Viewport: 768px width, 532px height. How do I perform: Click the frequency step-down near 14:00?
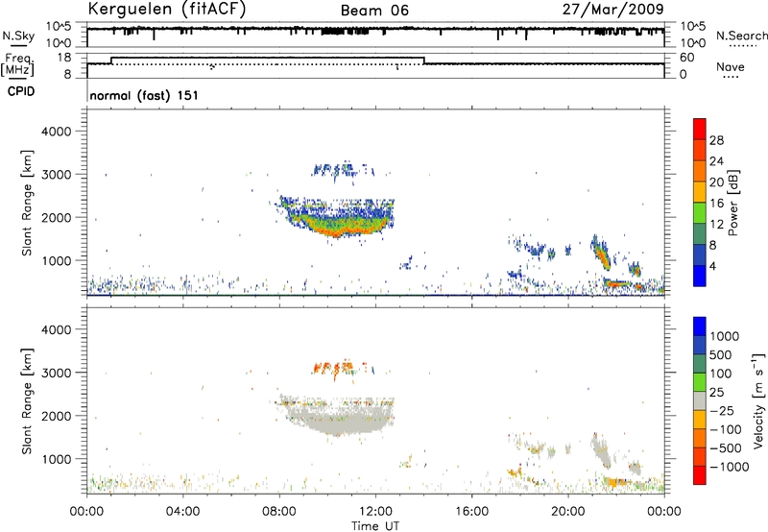pyautogui.click(x=424, y=60)
